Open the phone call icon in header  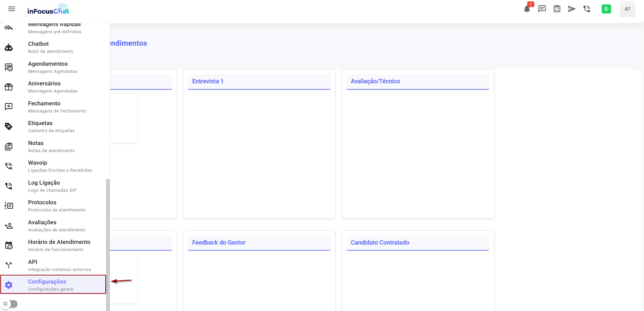pos(587,9)
